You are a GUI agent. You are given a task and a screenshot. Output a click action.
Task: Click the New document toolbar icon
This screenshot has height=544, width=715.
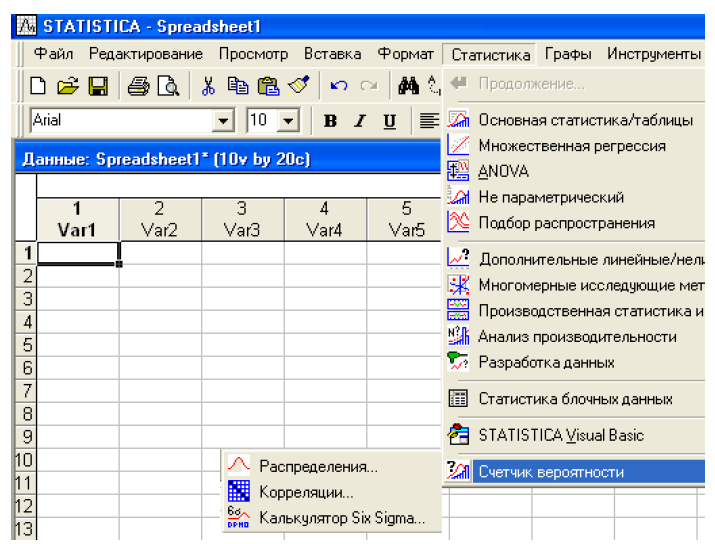click(x=38, y=85)
